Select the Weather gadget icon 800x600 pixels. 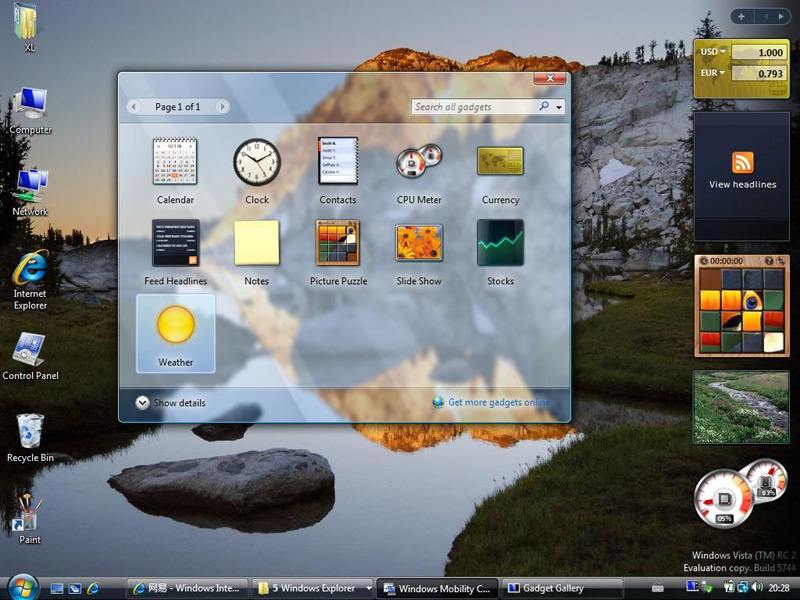176,324
